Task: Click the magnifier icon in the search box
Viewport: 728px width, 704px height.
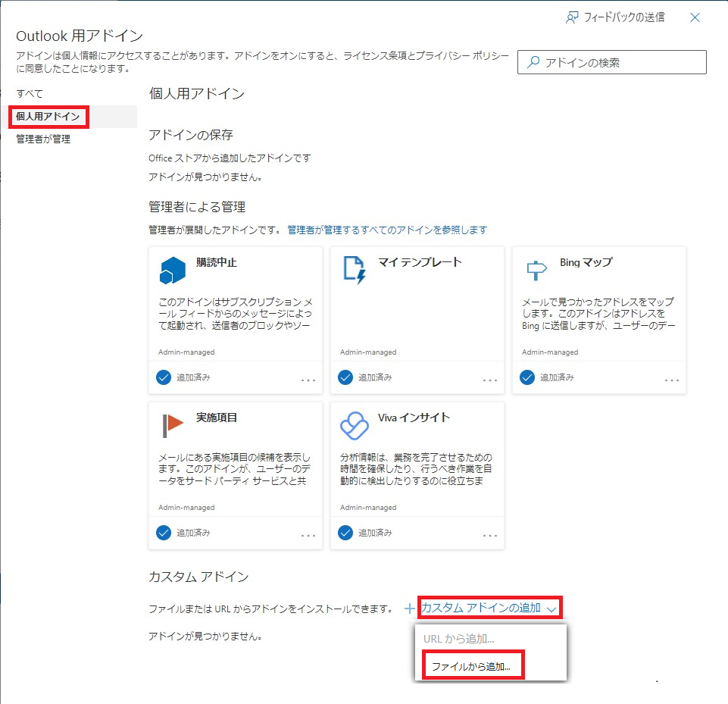Action: pyautogui.click(x=533, y=63)
